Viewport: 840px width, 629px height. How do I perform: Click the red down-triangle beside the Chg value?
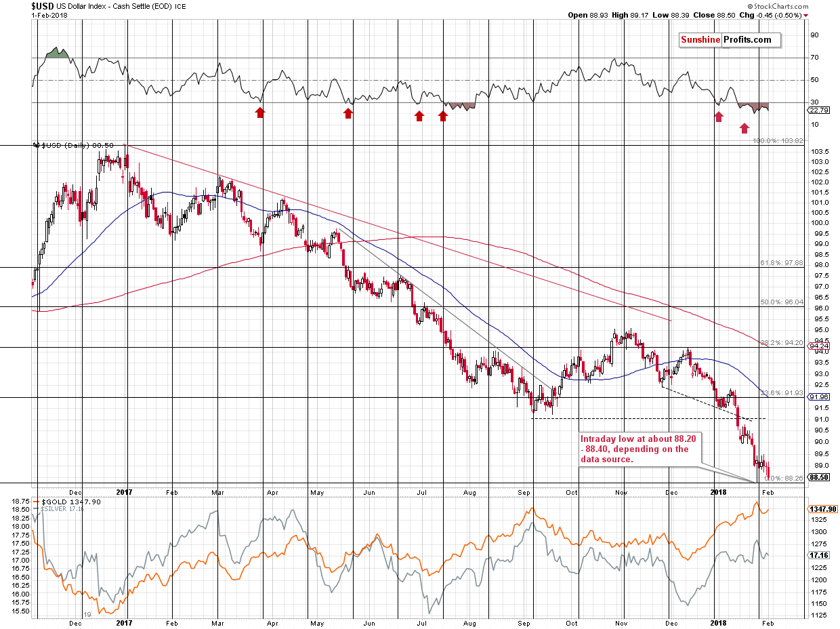(x=806, y=14)
